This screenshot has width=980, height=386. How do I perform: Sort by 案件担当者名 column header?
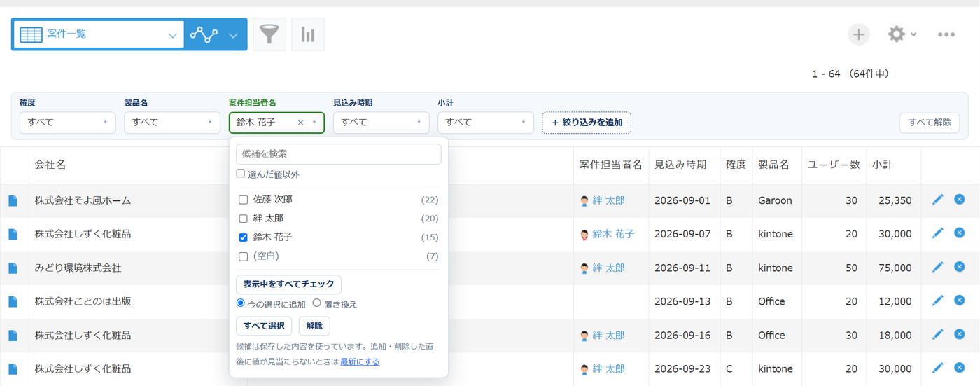coord(610,165)
